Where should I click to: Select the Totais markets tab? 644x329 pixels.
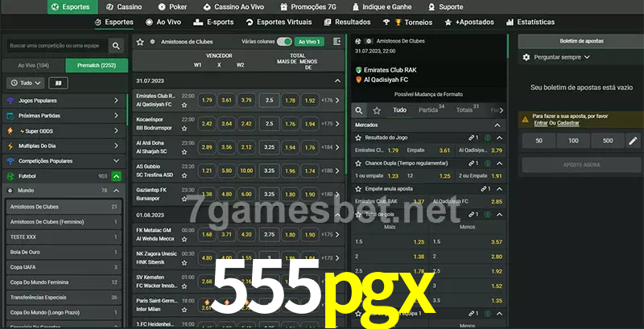(x=464, y=110)
